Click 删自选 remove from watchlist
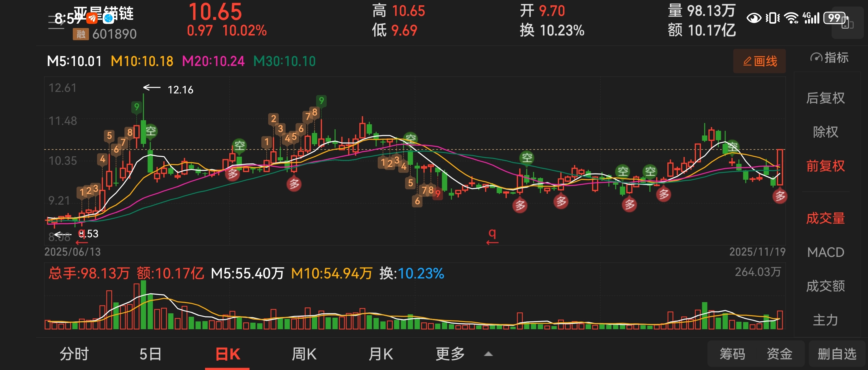868x370 pixels. tap(837, 354)
